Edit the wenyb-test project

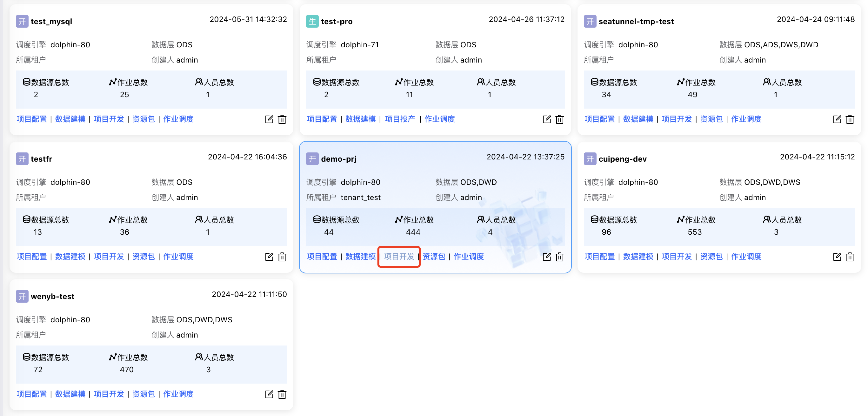pyautogui.click(x=269, y=394)
